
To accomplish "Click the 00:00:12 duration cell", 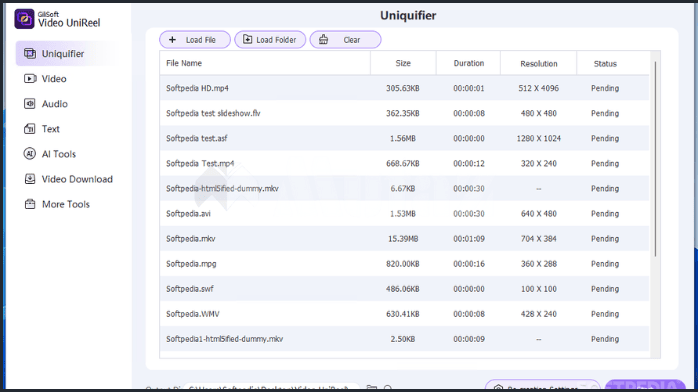I will pos(469,163).
